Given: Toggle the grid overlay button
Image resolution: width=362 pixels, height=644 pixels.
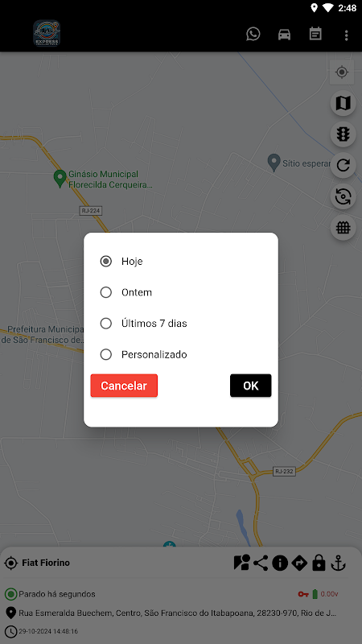Looking at the screenshot, I should coord(343,227).
